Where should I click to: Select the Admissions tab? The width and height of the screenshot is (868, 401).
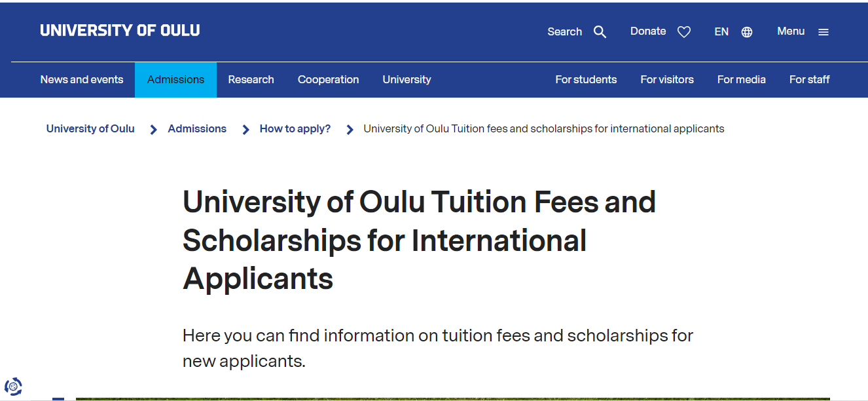[175, 80]
